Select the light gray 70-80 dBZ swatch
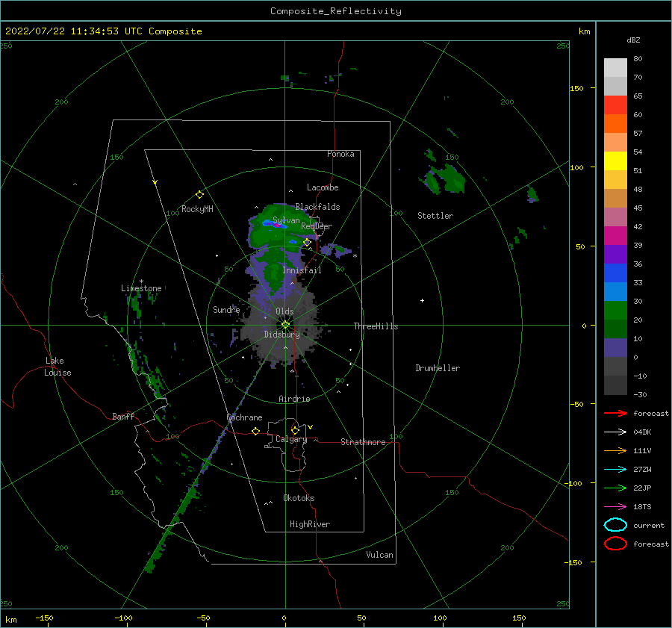The image size is (672, 628). pyautogui.click(x=615, y=67)
